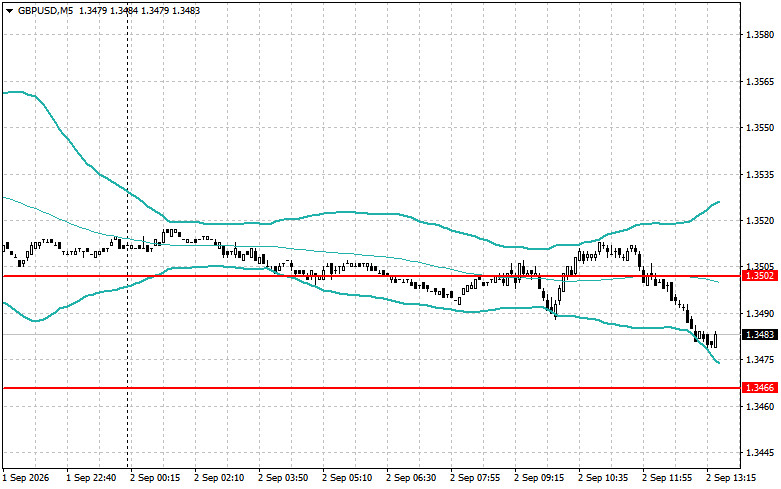This screenshot has height=489, width=781.
Task: Click the 1.3466 red price label
Action: coord(760,387)
